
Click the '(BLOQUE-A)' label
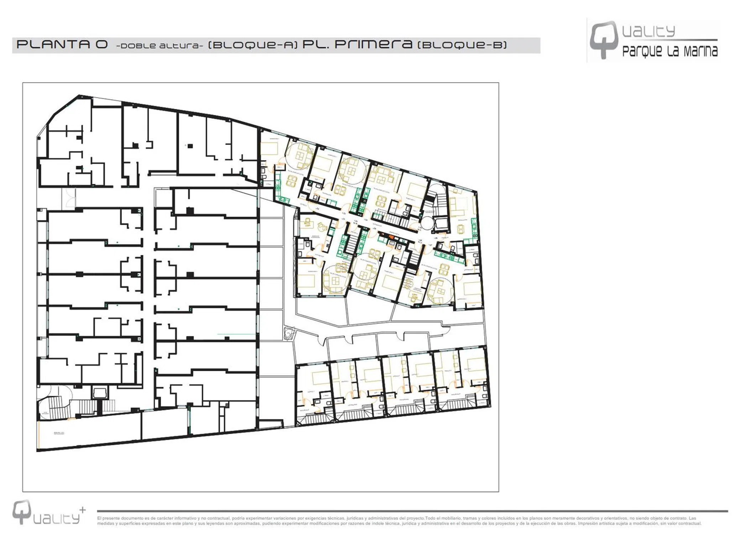[252, 45]
